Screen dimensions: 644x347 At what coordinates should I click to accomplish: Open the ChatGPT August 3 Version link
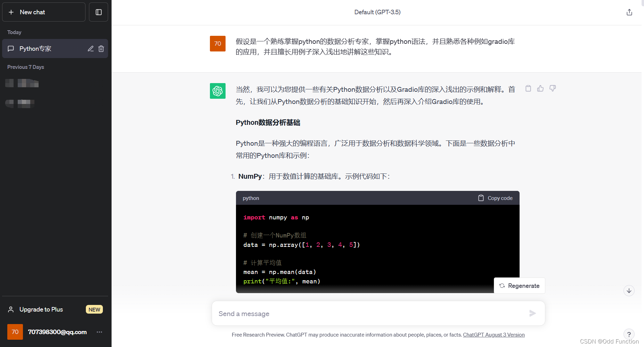click(x=494, y=335)
